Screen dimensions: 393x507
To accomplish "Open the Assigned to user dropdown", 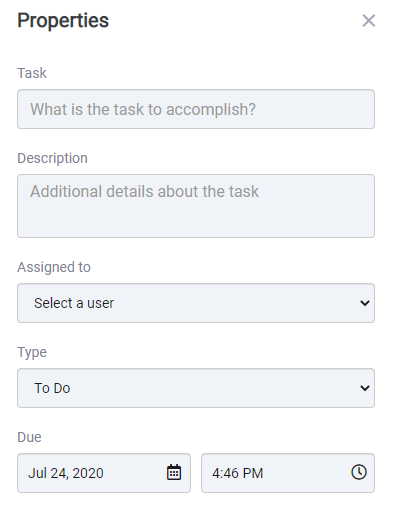I will point(196,303).
